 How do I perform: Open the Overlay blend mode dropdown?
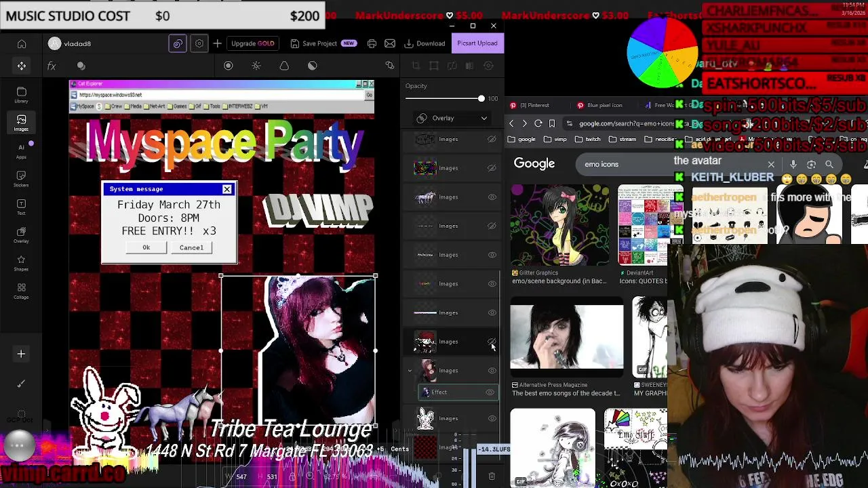tap(452, 118)
